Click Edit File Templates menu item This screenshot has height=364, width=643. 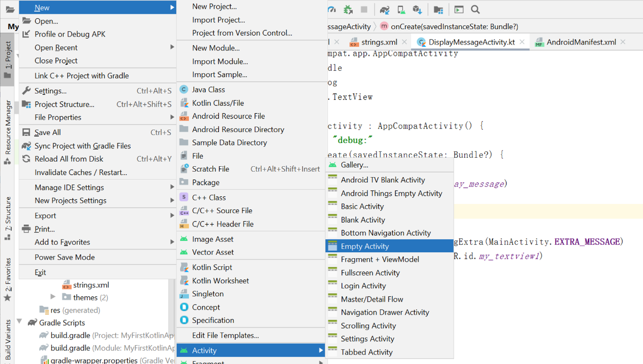[251, 335]
